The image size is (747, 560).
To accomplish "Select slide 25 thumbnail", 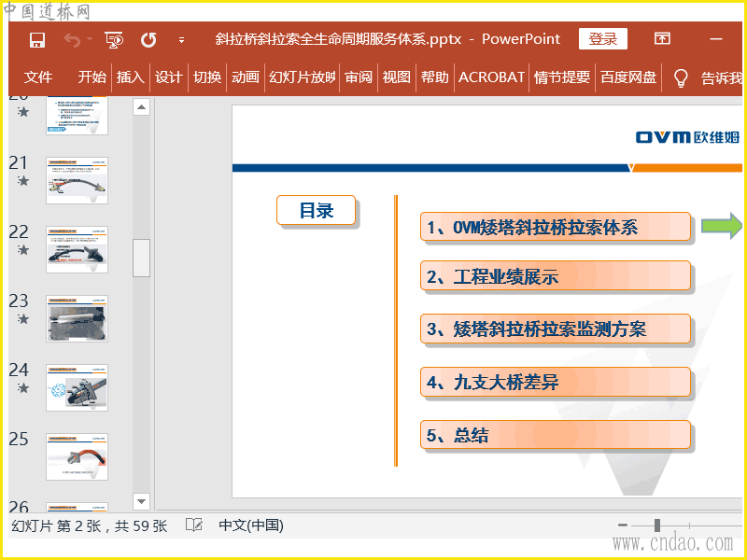I will 78,456.
